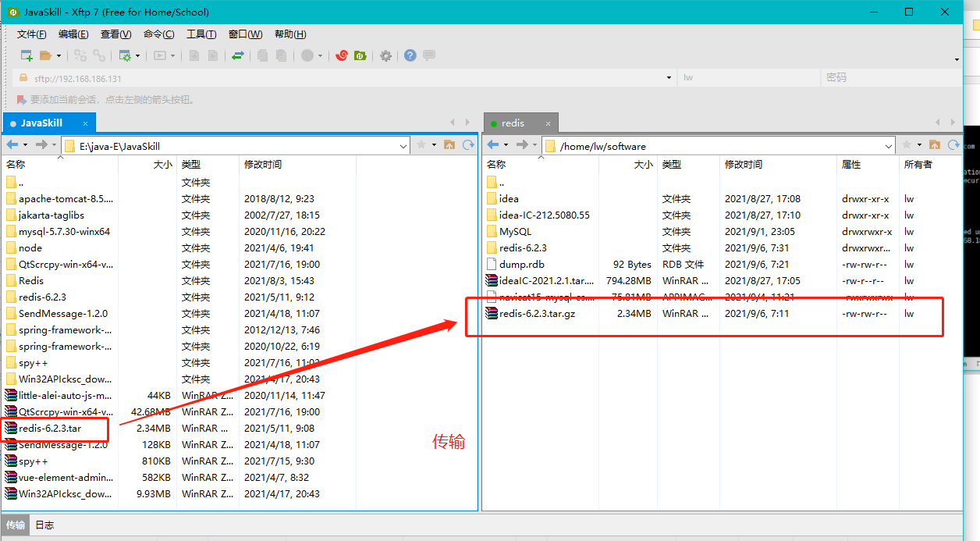Click the Open Session folder icon
Screen dimensions: 980x541
click(x=45, y=55)
